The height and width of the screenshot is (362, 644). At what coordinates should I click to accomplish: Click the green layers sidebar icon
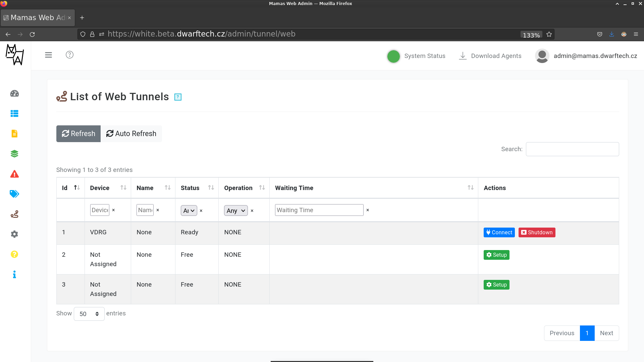point(14,154)
